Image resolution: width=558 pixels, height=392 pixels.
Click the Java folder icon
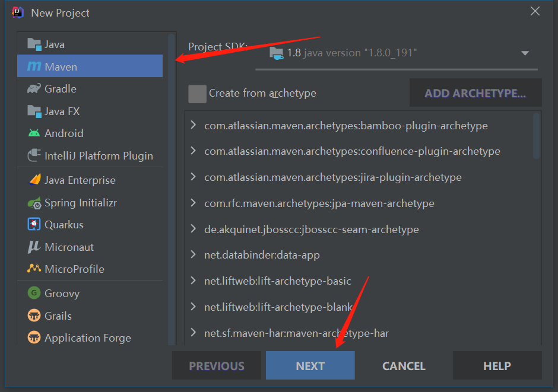click(x=34, y=44)
